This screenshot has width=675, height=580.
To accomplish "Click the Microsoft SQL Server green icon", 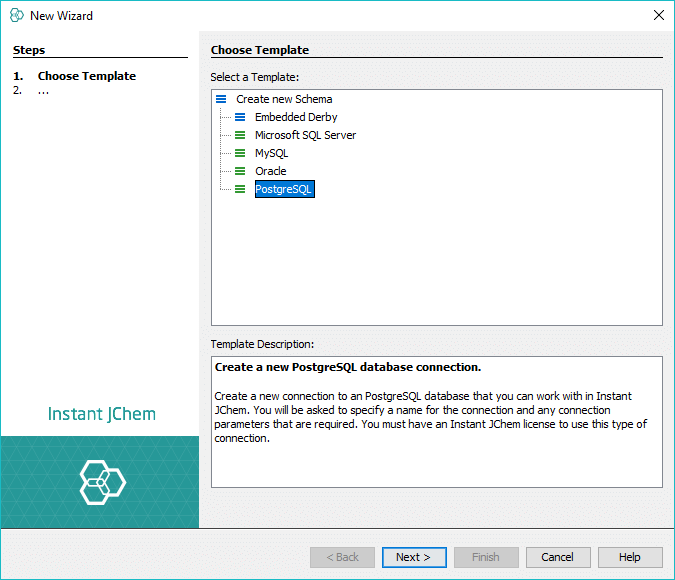I will 240,135.
